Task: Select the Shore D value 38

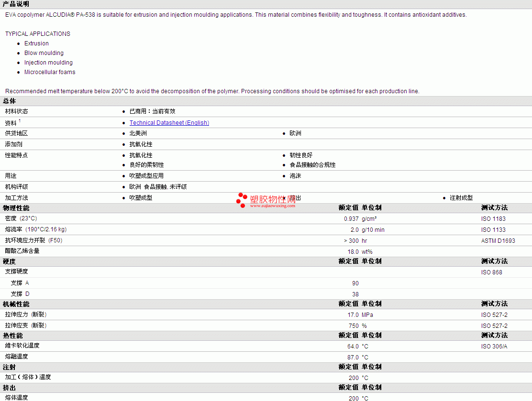Action: [x=355, y=294]
